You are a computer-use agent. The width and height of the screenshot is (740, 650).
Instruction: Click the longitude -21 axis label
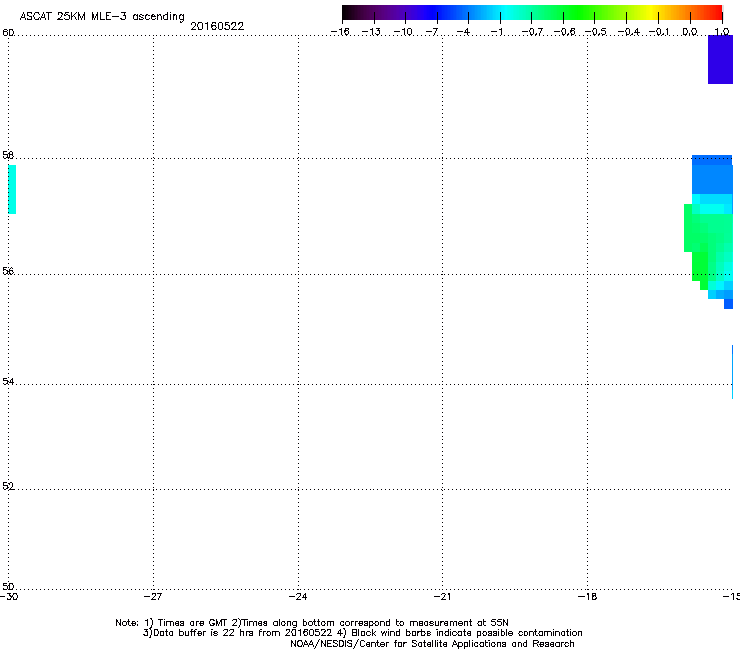click(442, 597)
